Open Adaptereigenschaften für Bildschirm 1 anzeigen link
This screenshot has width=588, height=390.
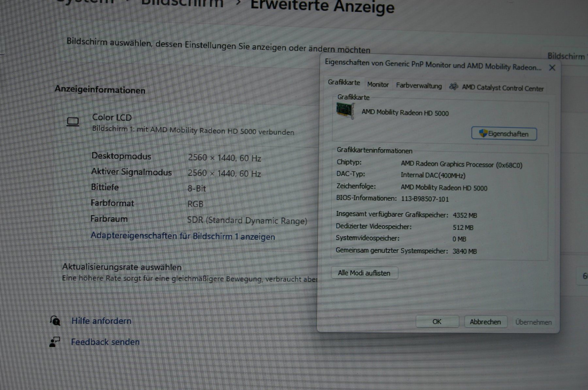(x=183, y=236)
